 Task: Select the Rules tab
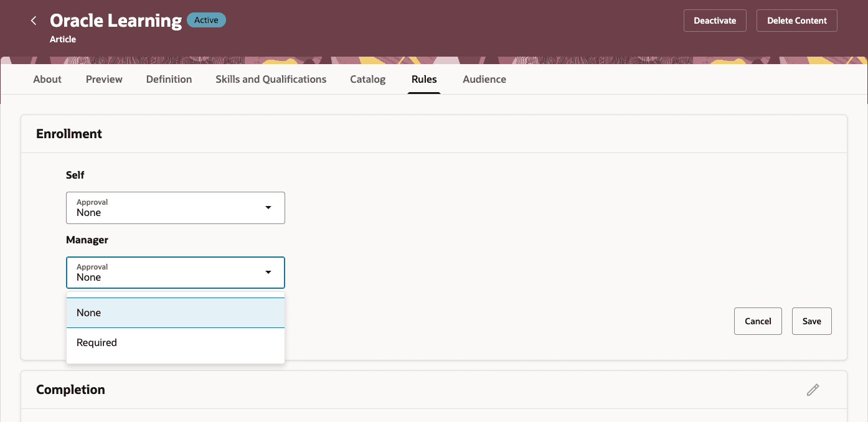(424, 79)
